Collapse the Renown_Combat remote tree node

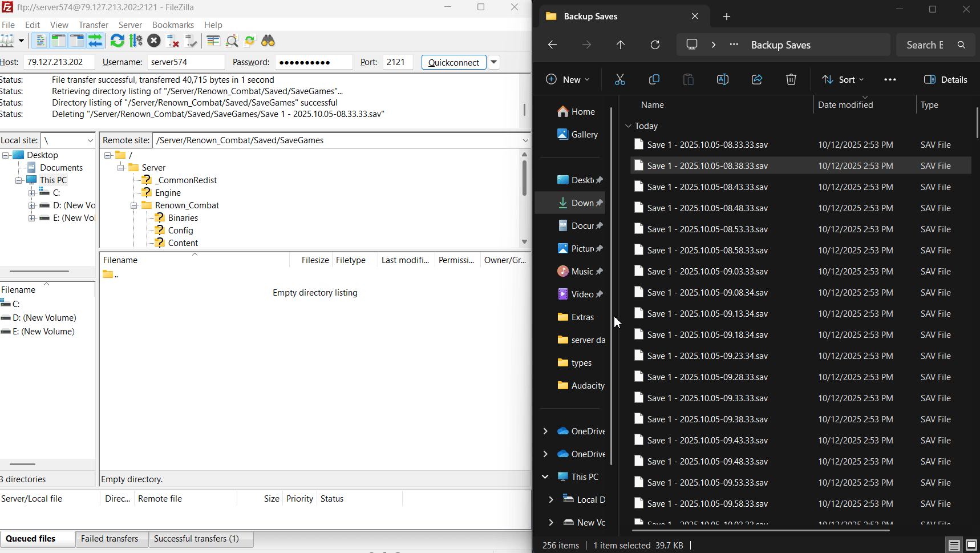(134, 205)
